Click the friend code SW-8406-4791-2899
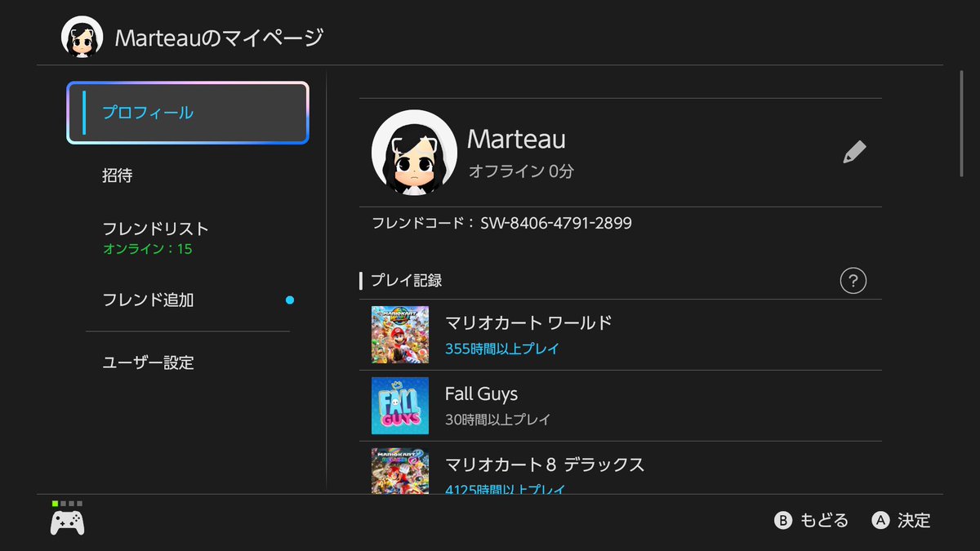Screen dimensions: 980x551 555,223
